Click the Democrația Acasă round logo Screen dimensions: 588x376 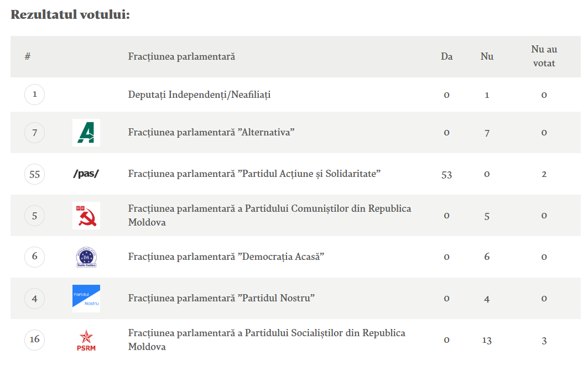86,257
